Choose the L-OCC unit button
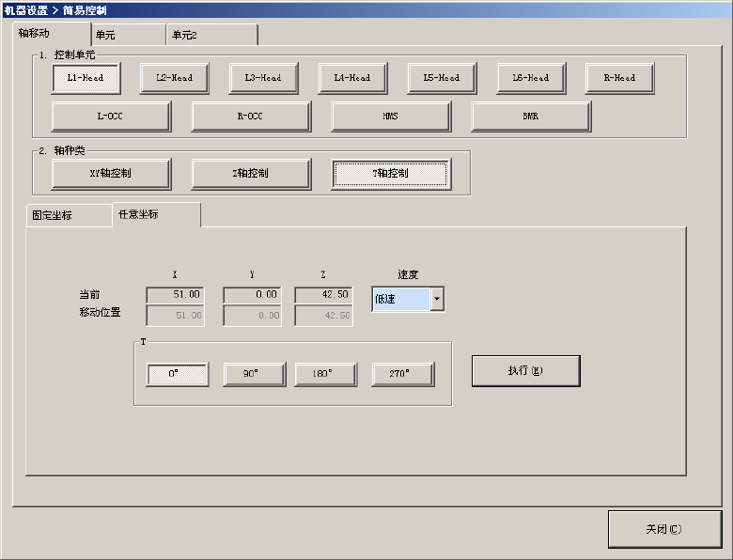The image size is (733, 560). [x=111, y=117]
